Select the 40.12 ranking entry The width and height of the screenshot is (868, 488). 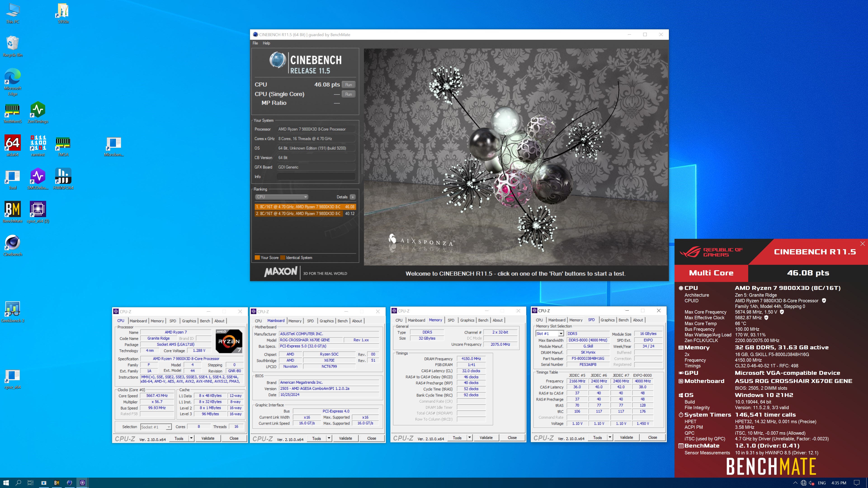point(305,213)
